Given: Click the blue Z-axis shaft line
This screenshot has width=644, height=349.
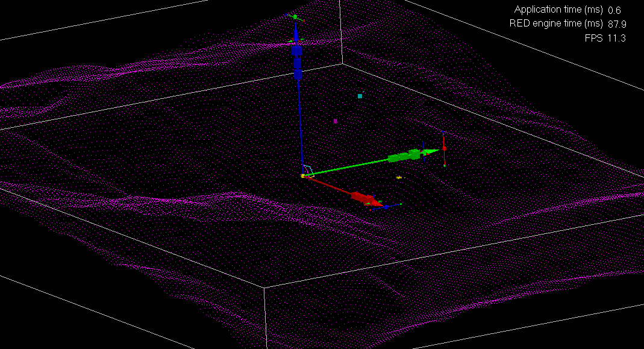Looking at the screenshot, I should pyautogui.click(x=299, y=121).
